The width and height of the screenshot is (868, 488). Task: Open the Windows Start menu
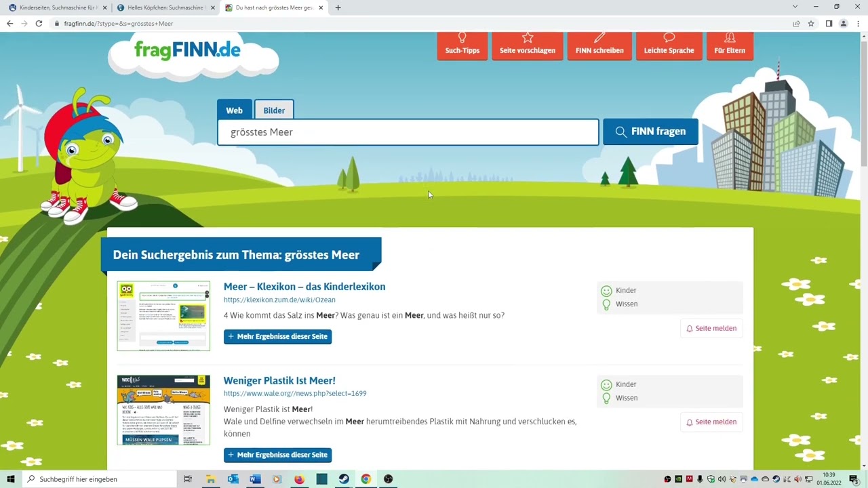(11, 479)
